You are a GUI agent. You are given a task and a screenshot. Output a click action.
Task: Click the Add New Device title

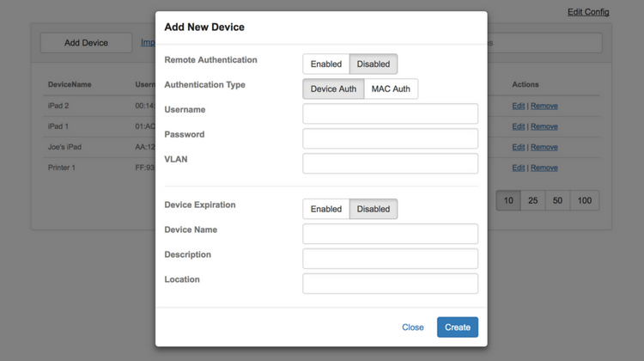pyautogui.click(x=204, y=28)
